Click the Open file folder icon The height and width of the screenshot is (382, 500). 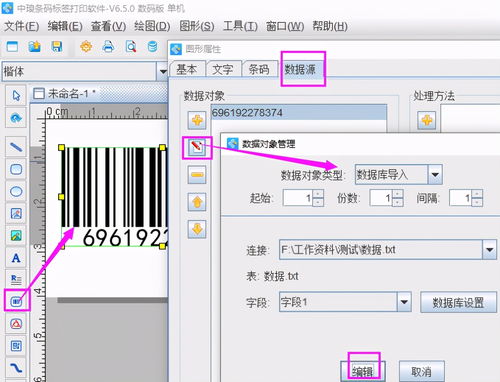(34, 47)
